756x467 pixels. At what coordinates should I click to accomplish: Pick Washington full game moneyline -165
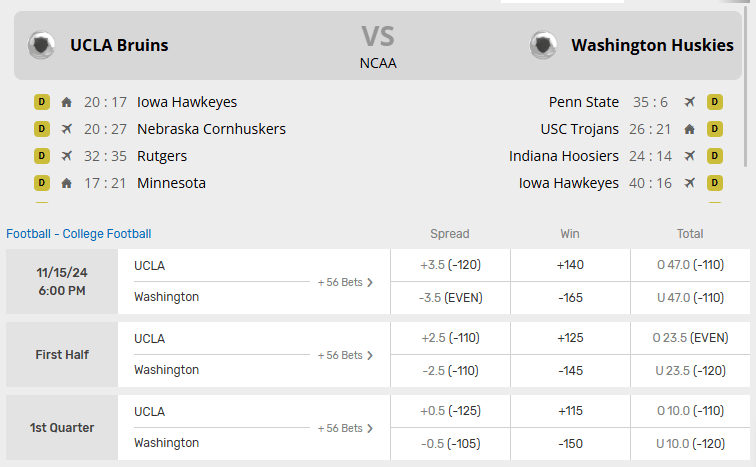pyautogui.click(x=570, y=297)
